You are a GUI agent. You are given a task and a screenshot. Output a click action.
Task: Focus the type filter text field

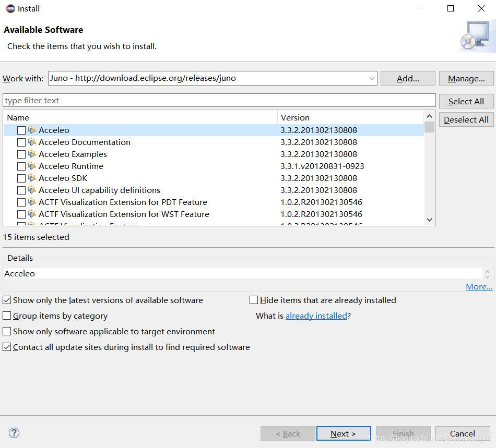click(x=219, y=101)
